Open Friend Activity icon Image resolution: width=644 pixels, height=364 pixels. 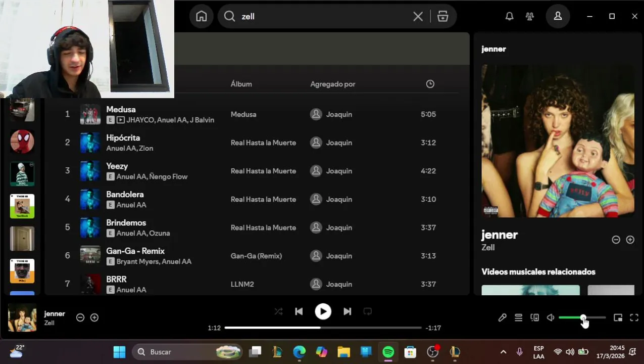coord(529,17)
